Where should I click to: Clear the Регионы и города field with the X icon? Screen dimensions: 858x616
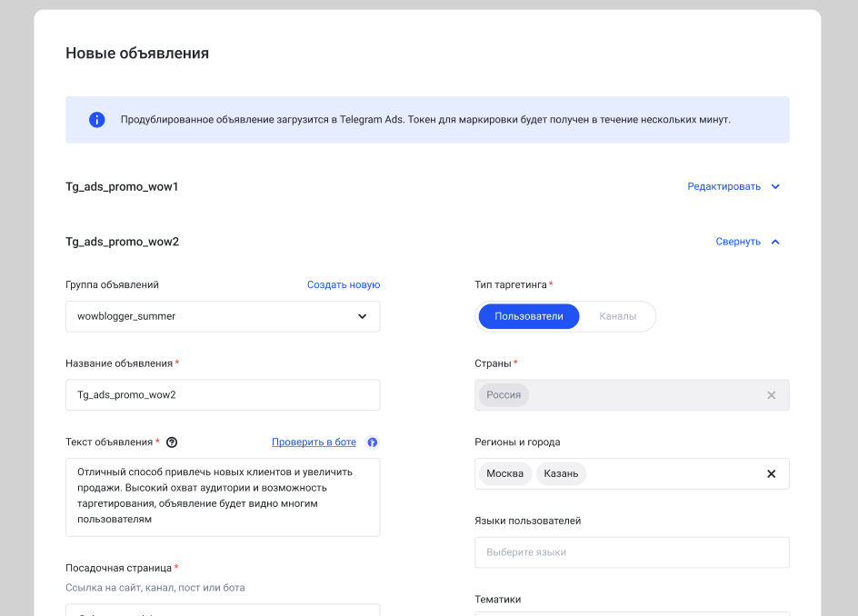[x=771, y=473]
